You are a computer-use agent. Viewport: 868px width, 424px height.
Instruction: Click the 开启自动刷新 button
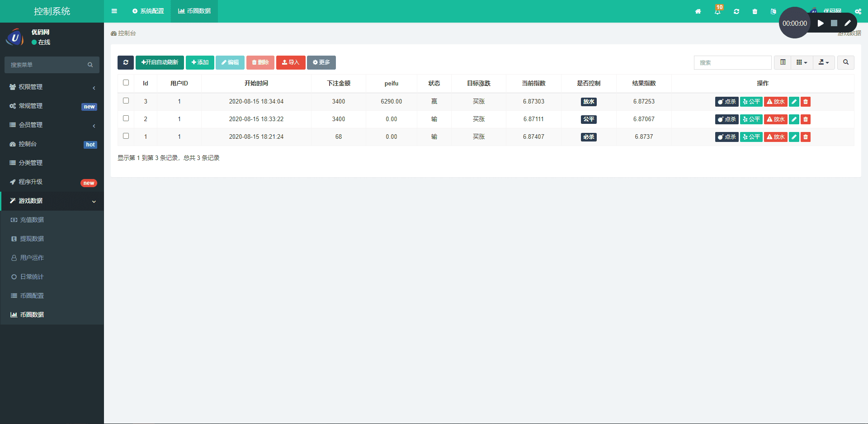pos(160,62)
